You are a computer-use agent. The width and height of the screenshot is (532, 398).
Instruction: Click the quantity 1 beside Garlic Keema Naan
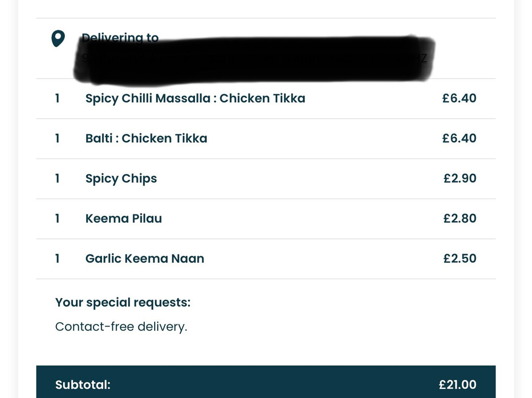coord(57,259)
